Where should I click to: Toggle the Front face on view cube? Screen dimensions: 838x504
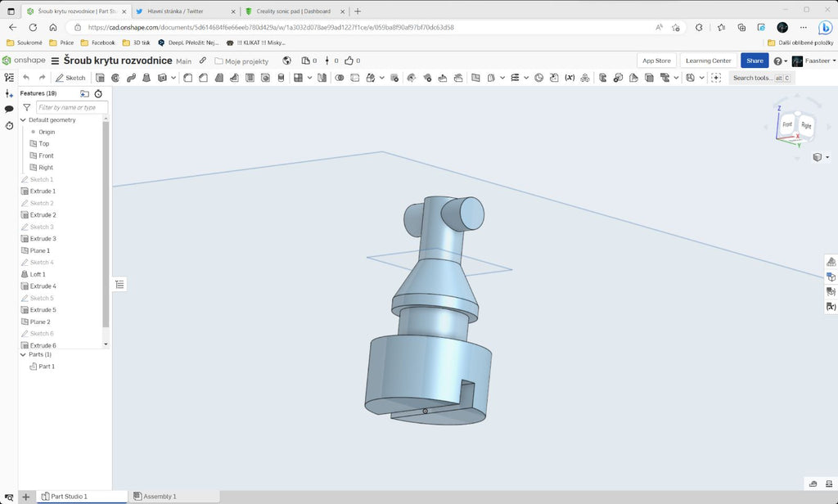point(787,124)
